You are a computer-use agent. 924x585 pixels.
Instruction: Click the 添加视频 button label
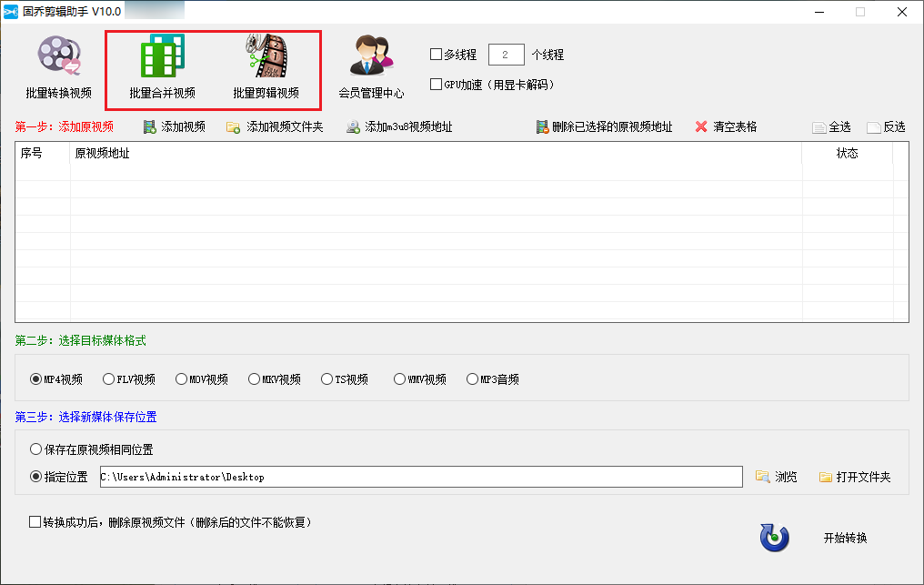[x=184, y=126]
